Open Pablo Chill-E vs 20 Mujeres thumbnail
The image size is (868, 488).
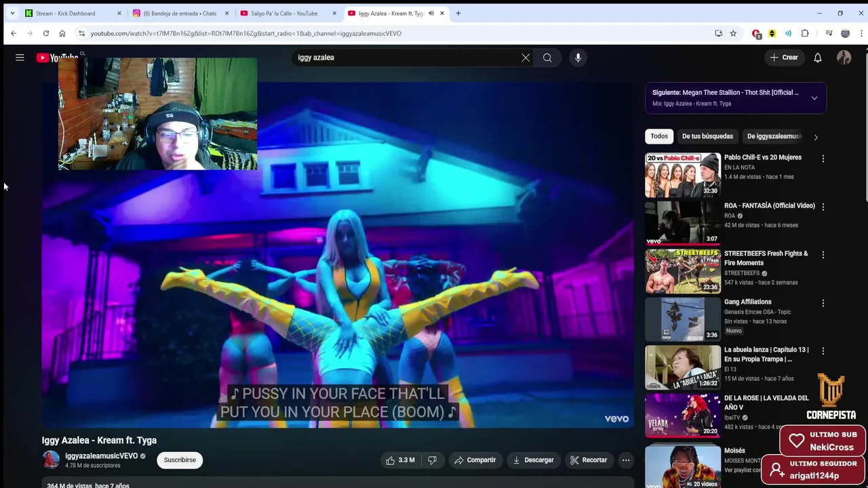click(683, 174)
